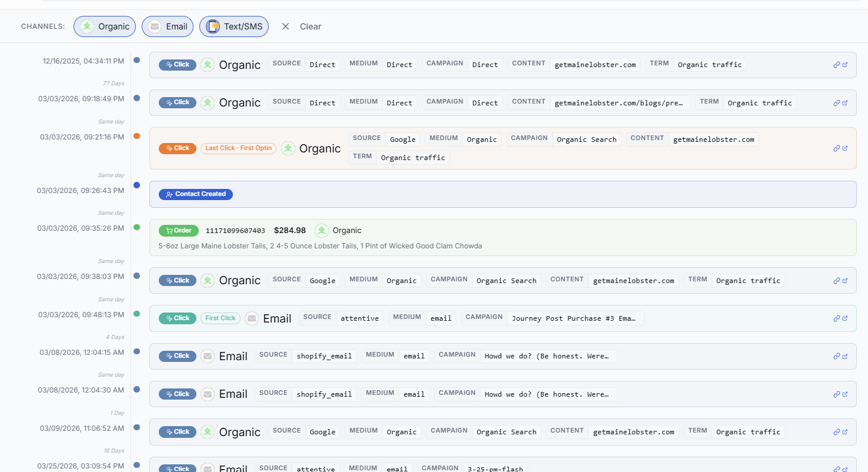The image size is (868, 472).
Task: Click timestamp 03/03/2026, 09:35:26 PM
Action: [x=81, y=228]
